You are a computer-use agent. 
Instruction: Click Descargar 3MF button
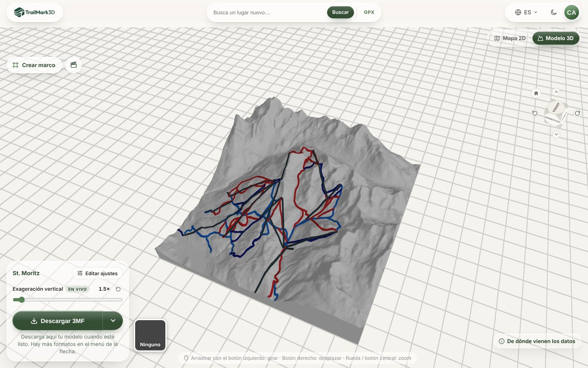[58, 321]
